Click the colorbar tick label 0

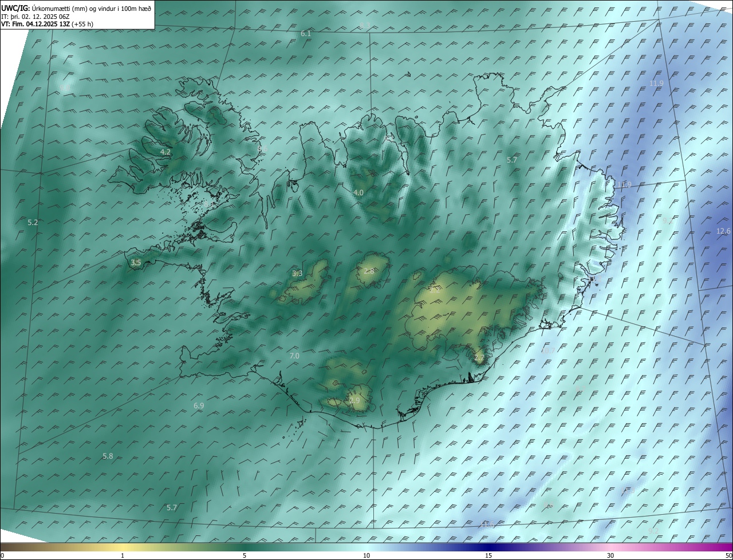pos(2,556)
